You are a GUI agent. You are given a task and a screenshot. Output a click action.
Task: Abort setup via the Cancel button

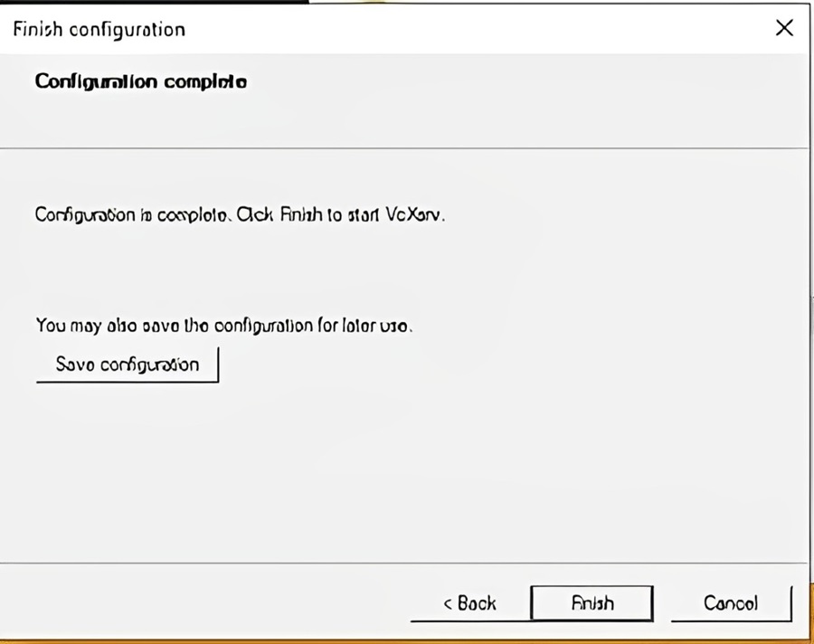(731, 603)
